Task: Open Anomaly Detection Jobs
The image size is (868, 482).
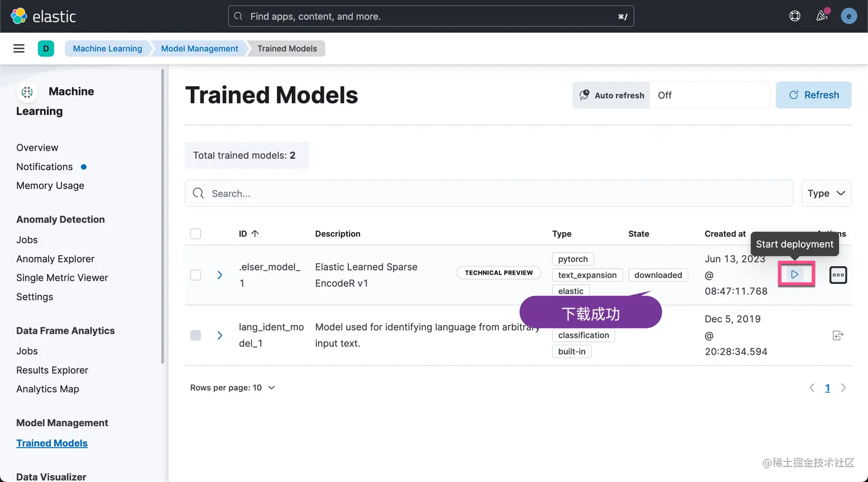Action: click(x=27, y=240)
